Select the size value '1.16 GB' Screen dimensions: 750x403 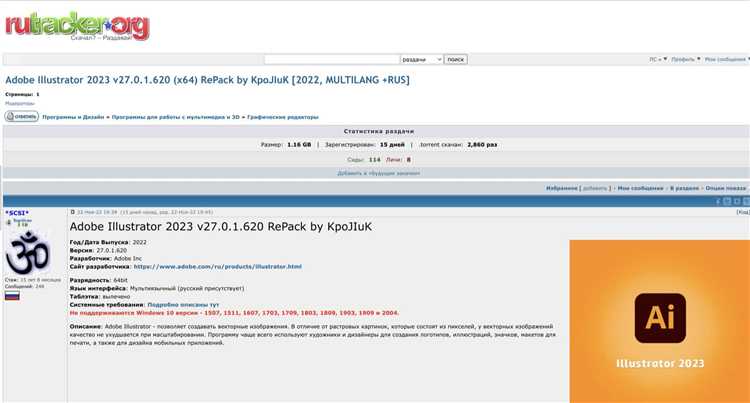pyautogui.click(x=299, y=144)
